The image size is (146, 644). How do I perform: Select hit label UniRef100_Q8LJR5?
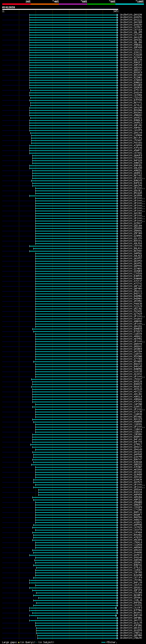(131, 32)
